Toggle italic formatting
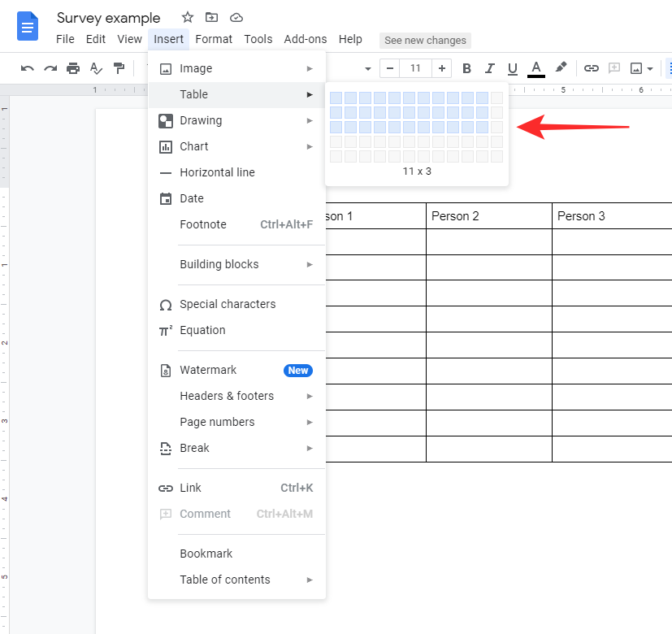Screen dimensions: 672x634 (489, 68)
